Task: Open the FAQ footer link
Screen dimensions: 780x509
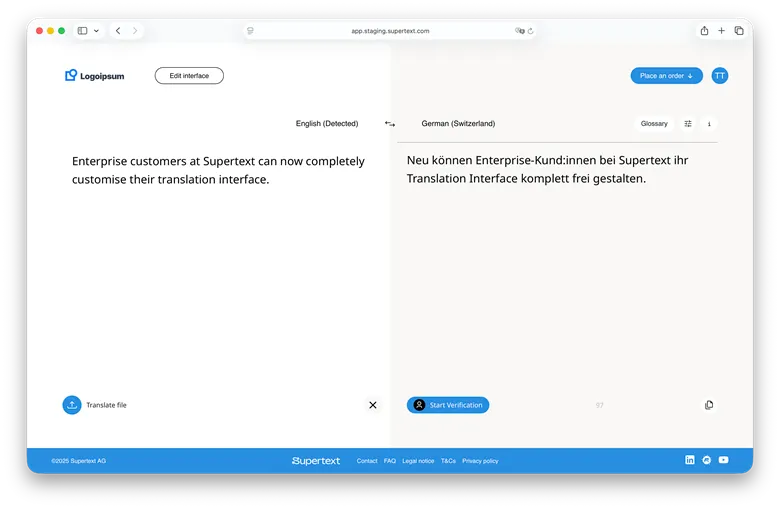Action: coord(390,461)
